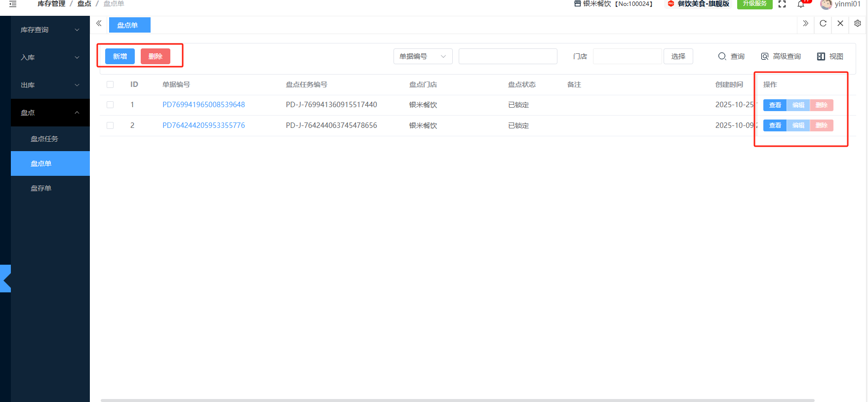Image resolution: width=868 pixels, height=402 pixels.
Task: Toggle fullscreen mode icon
Action: tap(782, 4)
